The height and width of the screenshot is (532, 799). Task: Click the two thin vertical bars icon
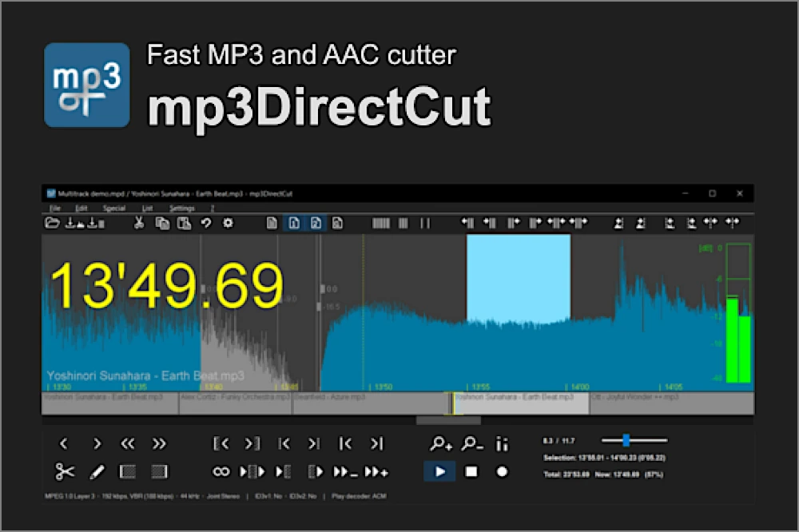pos(425,223)
